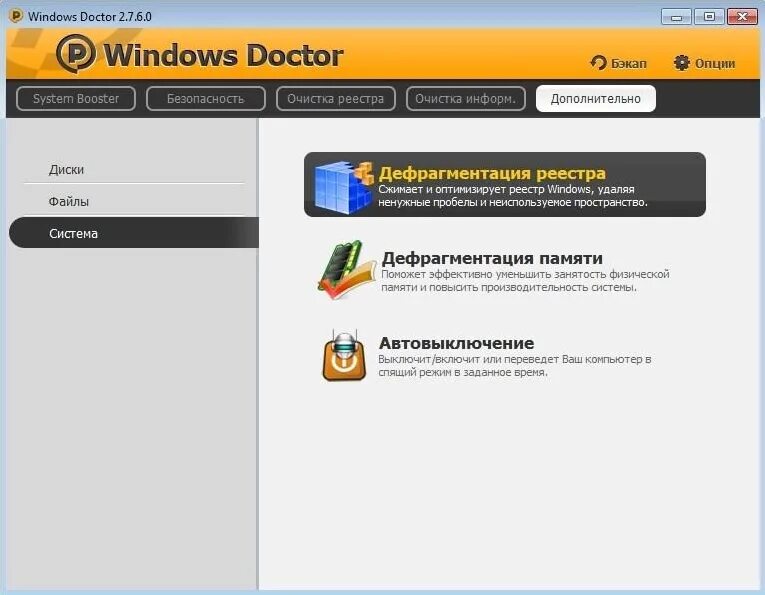Click the description text starting with 'Поможет эффективно уменьшить'

pyautogui.click(x=525, y=281)
